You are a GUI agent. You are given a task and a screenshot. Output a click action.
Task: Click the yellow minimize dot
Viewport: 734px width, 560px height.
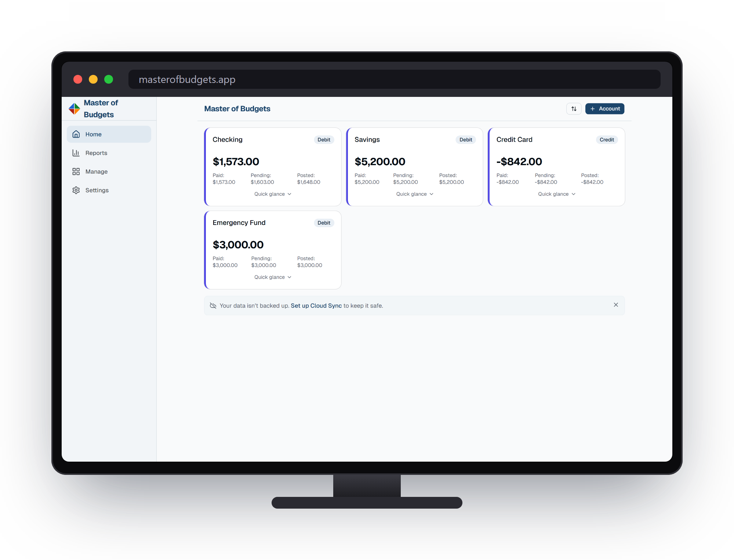pyautogui.click(x=93, y=79)
